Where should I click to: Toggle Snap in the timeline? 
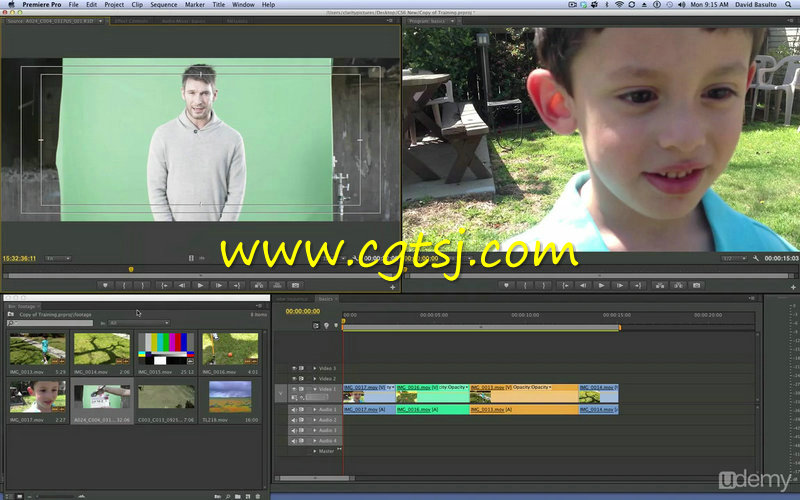tap(316, 326)
